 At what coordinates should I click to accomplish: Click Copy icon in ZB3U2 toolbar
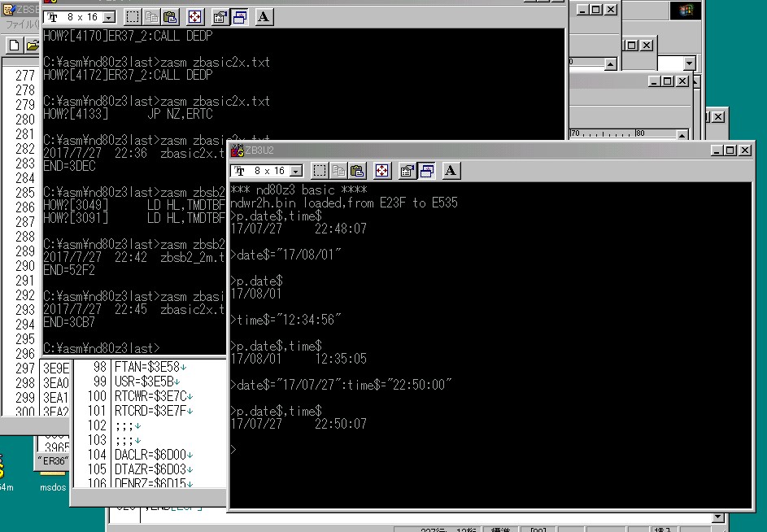[x=338, y=170]
